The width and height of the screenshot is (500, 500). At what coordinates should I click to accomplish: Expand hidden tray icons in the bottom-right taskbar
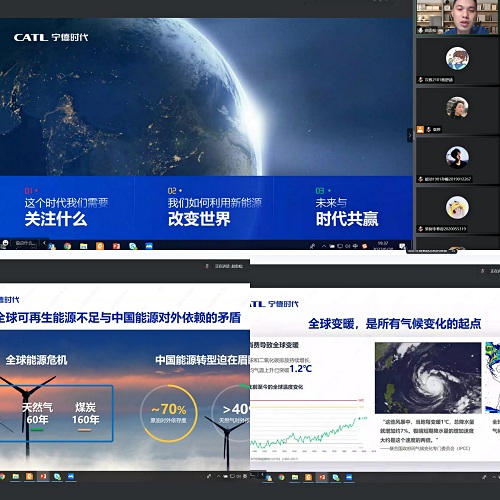494,477
